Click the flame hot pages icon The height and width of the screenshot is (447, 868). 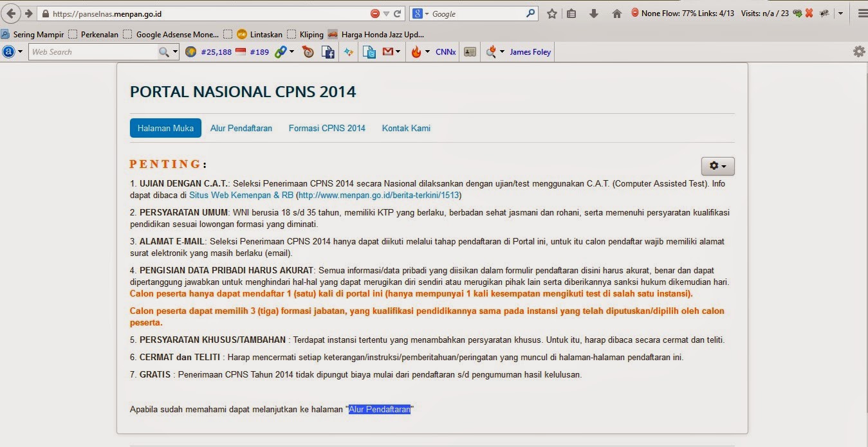(416, 52)
